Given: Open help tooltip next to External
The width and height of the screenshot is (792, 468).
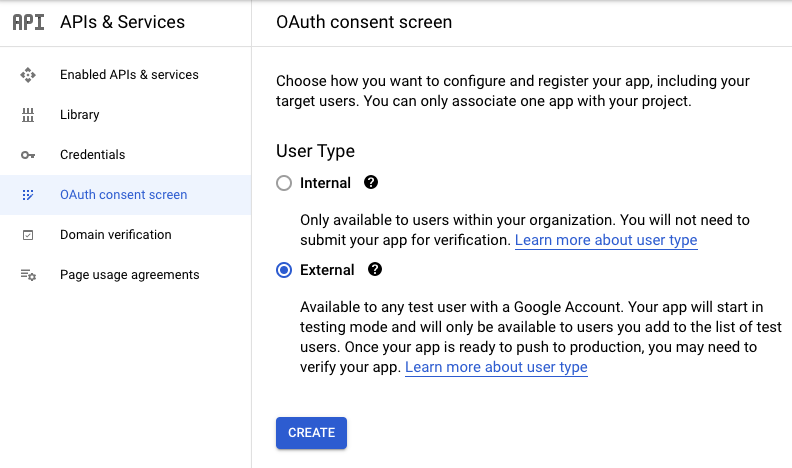Looking at the screenshot, I should pyautogui.click(x=375, y=269).
